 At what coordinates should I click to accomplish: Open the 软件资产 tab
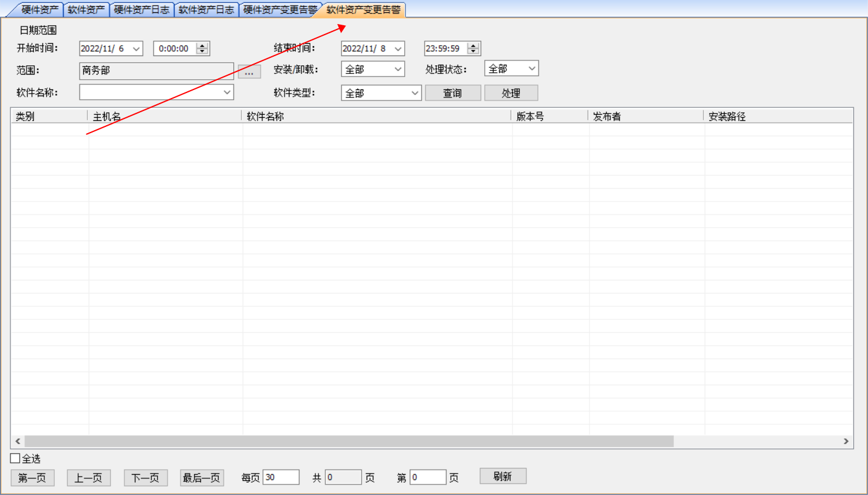click(86, 10)
